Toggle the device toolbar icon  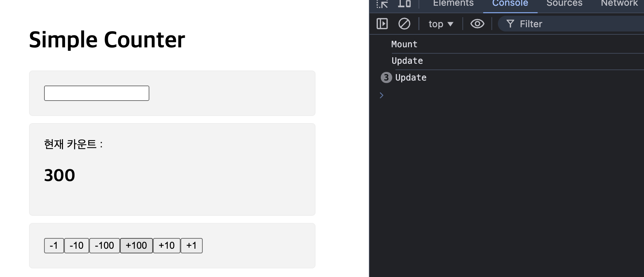click(404, 4)
